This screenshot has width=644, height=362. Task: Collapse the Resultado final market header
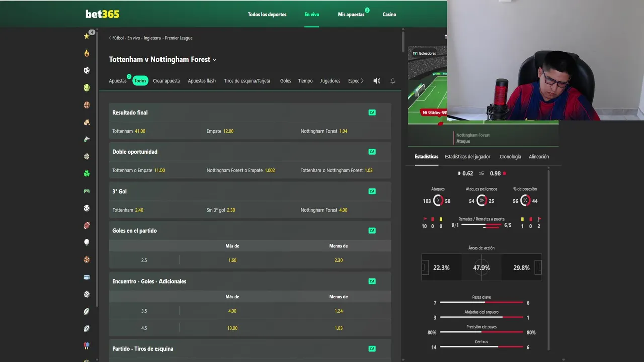(x=250, y=112)
